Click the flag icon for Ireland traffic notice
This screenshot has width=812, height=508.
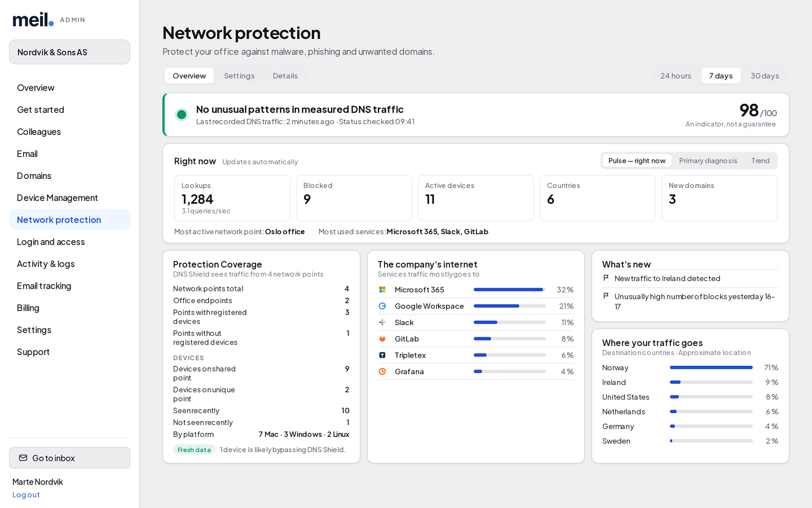[606, 278]
